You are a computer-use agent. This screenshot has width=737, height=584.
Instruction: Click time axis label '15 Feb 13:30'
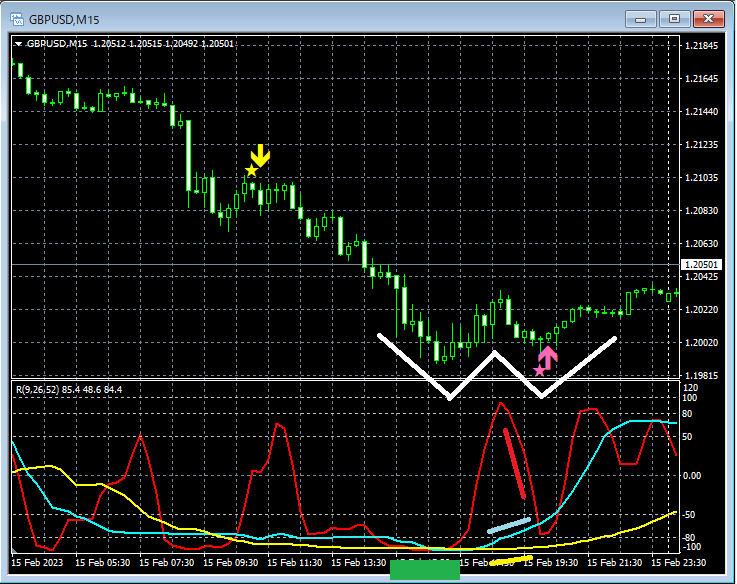coord(358,562)
